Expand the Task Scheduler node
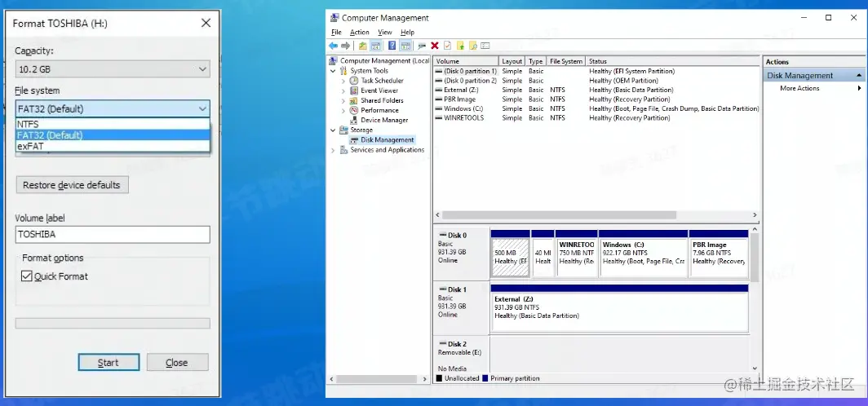Image resolution: width=868 pixels, height=406 pixels. (x=343, y=81)
